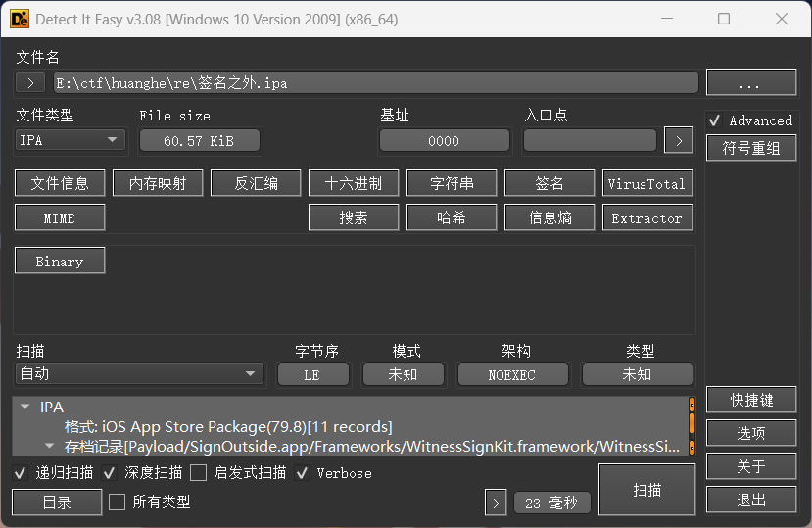Image resolution: width=812 pixels, height=528 pixels.
Task: Open the 签名 signatures view
Action: [549, 183]
